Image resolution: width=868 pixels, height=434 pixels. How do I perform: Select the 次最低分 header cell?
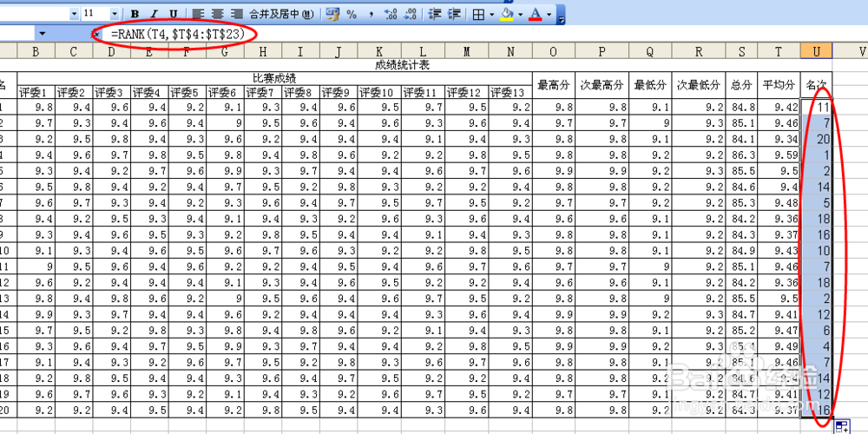tap(699, 85)
